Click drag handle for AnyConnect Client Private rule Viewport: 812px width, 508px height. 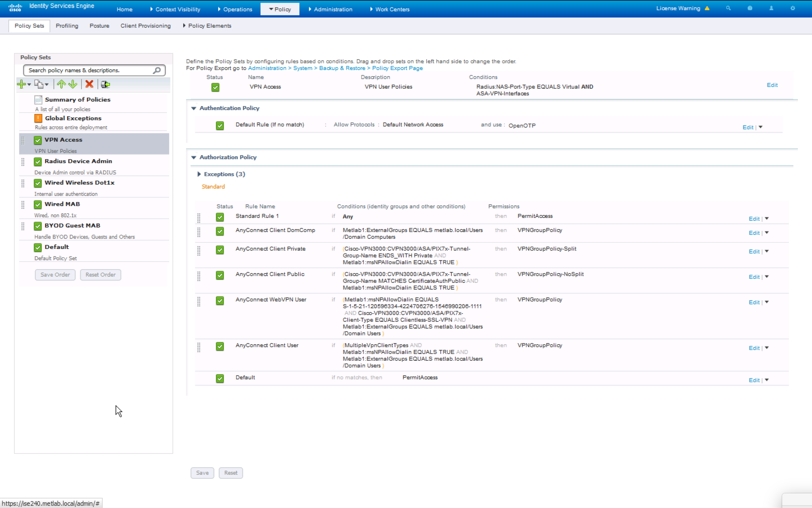(x=199, y=251)
